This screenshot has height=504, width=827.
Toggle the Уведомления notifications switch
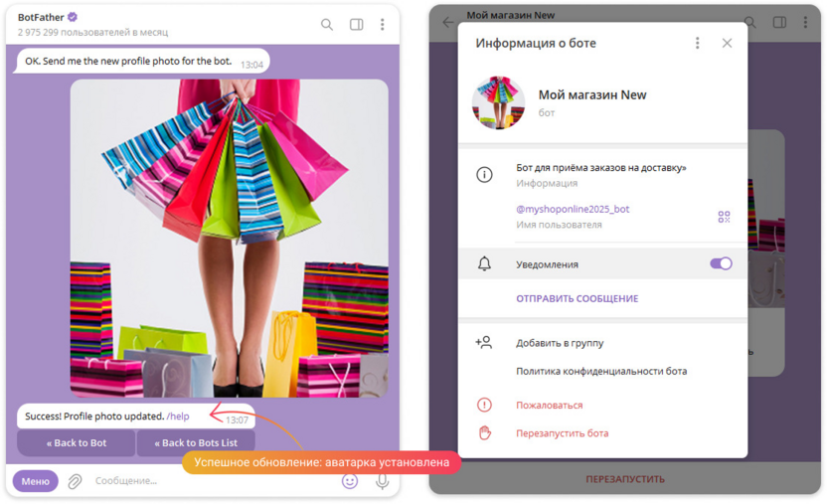click(x=721, y=263)
